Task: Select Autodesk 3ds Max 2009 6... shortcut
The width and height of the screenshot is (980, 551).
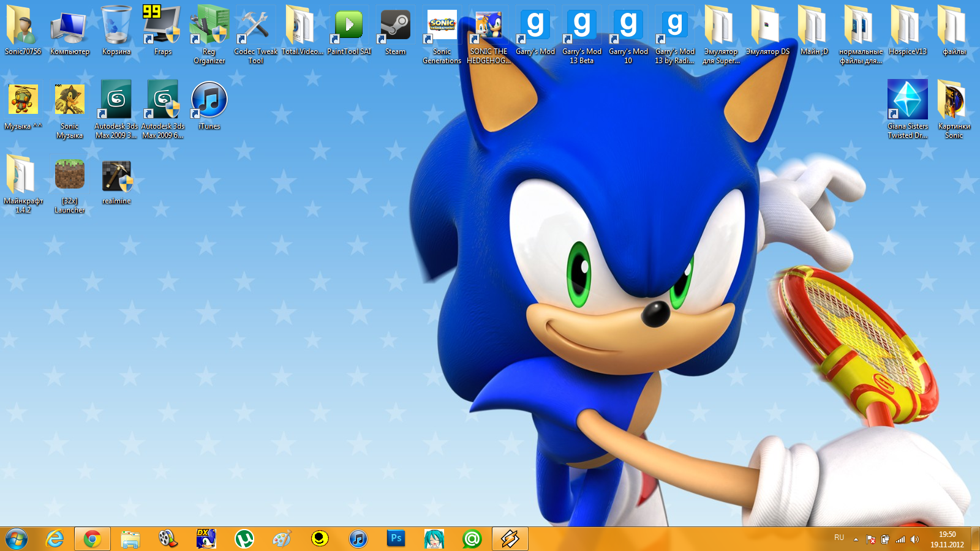Action: coord(163,109)
